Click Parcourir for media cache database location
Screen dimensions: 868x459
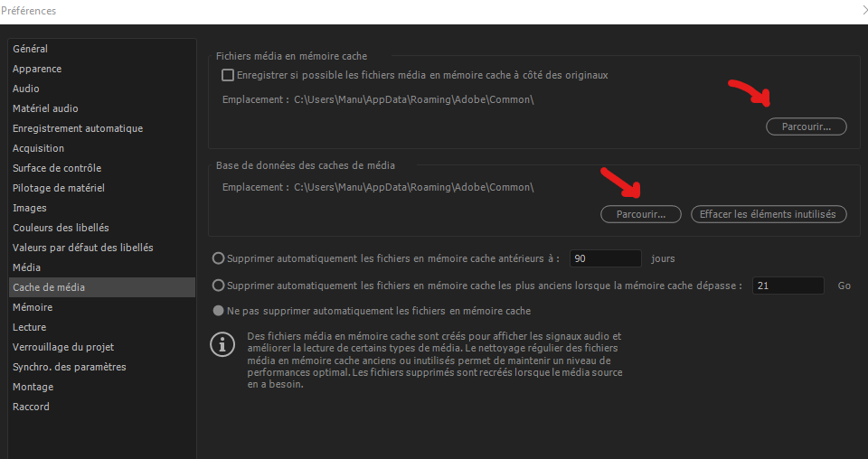(640, 214)
